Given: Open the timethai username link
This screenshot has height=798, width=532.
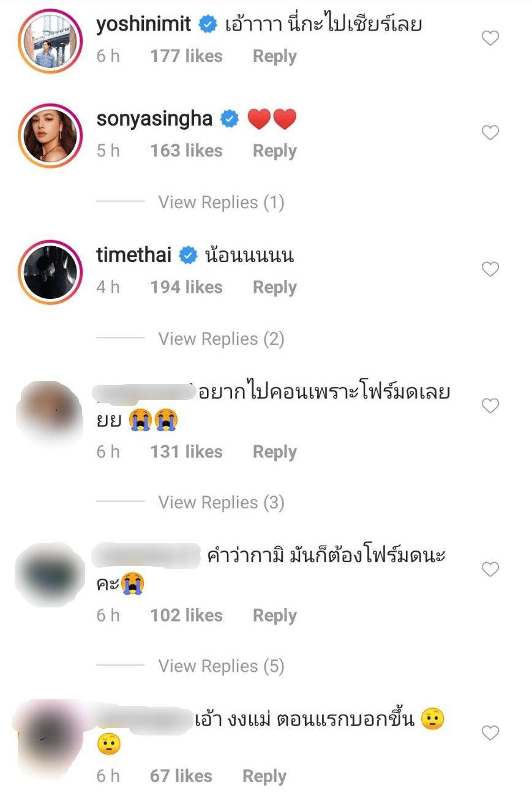Looking at the screenshot, I should point(134,255).
